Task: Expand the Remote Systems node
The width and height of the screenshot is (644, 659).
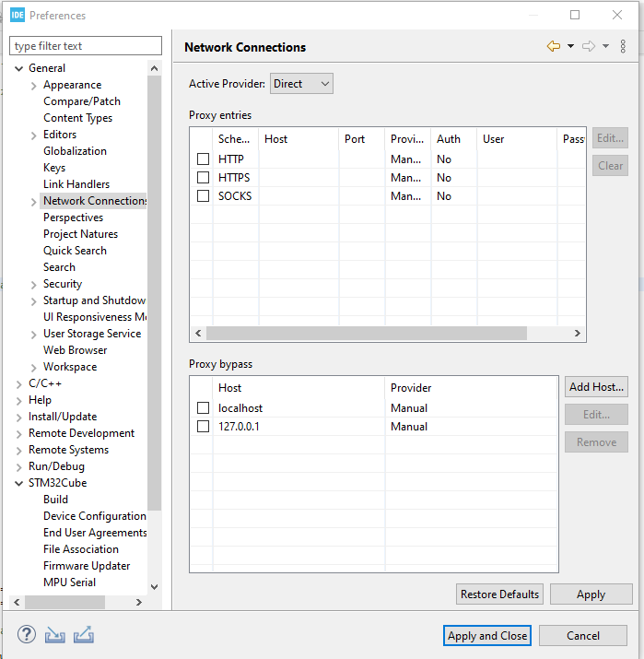Action: pos(19,451)
